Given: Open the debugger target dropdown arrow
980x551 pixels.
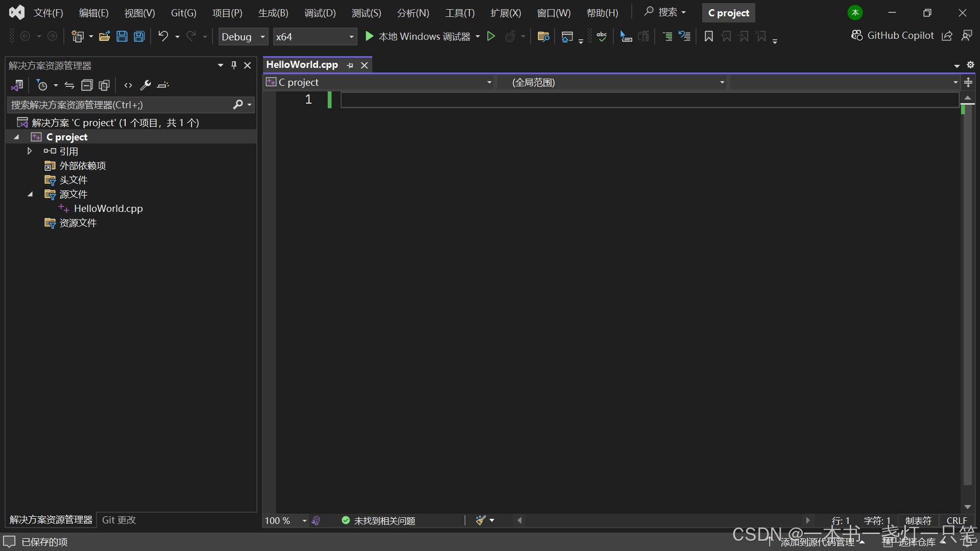Looking at the screenshot, I should (478, 36).
